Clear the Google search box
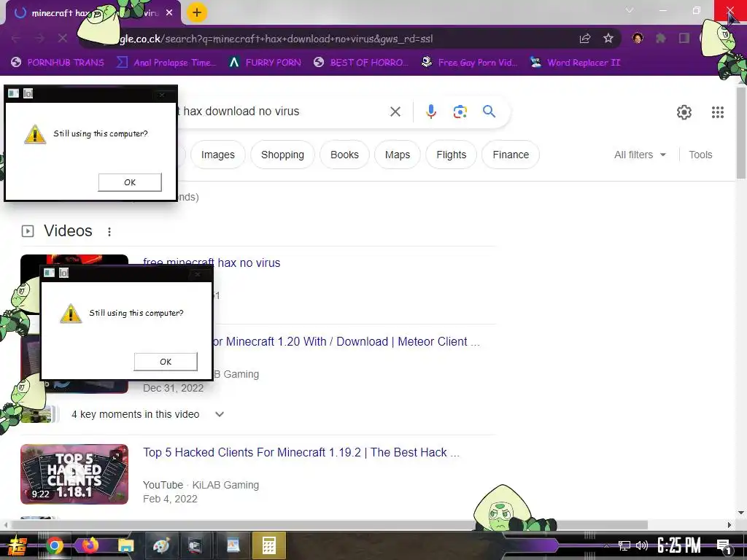This screenshot has width=747, height=560. tap(395, 112)
